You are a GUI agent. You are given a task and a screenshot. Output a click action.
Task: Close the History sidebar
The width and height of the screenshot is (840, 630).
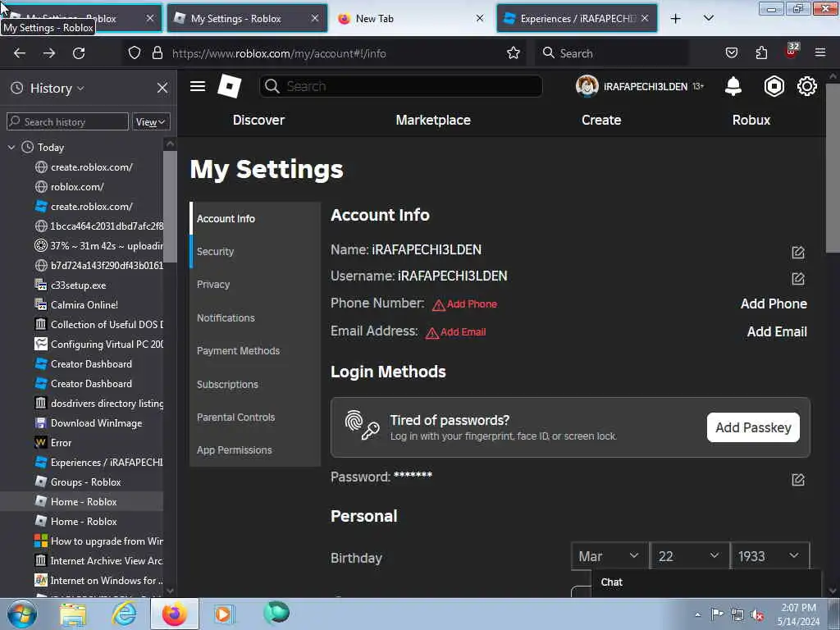(162, 88)
